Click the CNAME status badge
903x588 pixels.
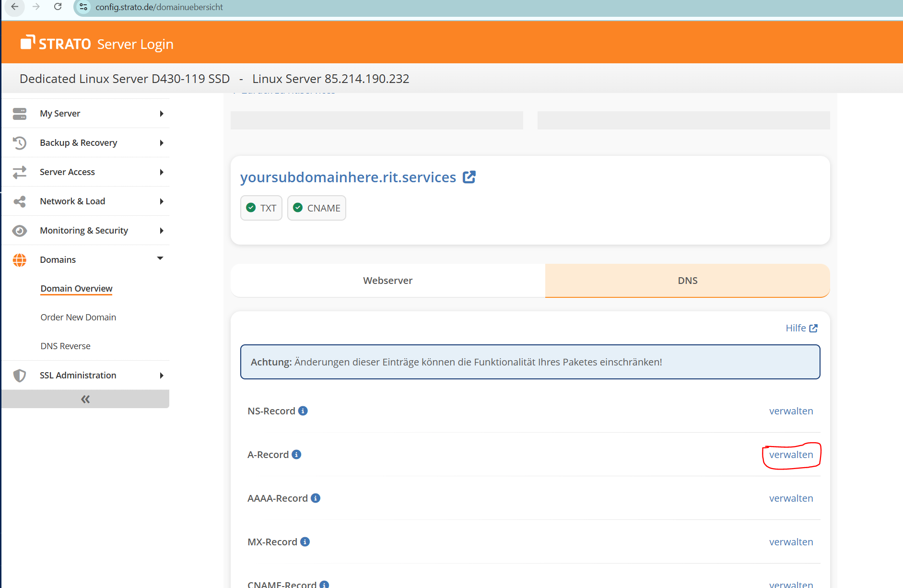tap(317, 208)
